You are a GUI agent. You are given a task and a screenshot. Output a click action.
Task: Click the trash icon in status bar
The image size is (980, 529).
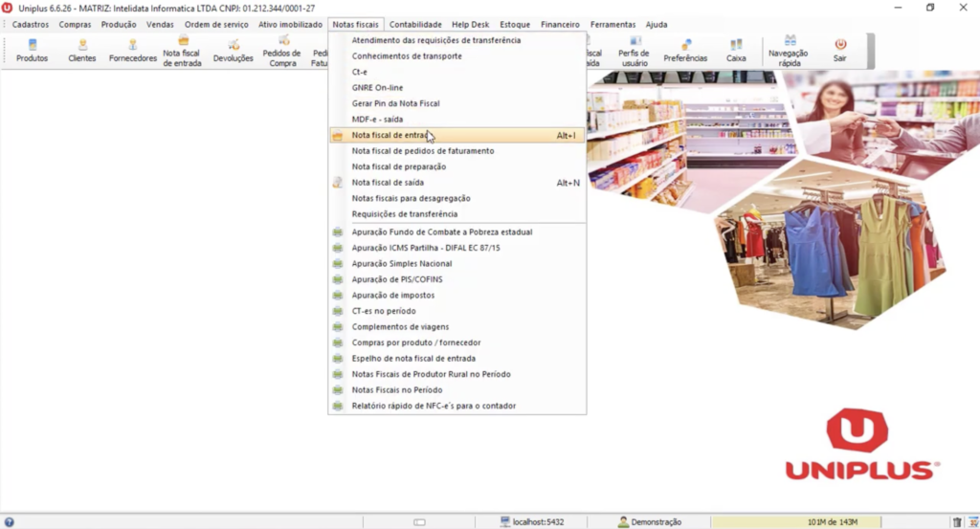(957, 522)
